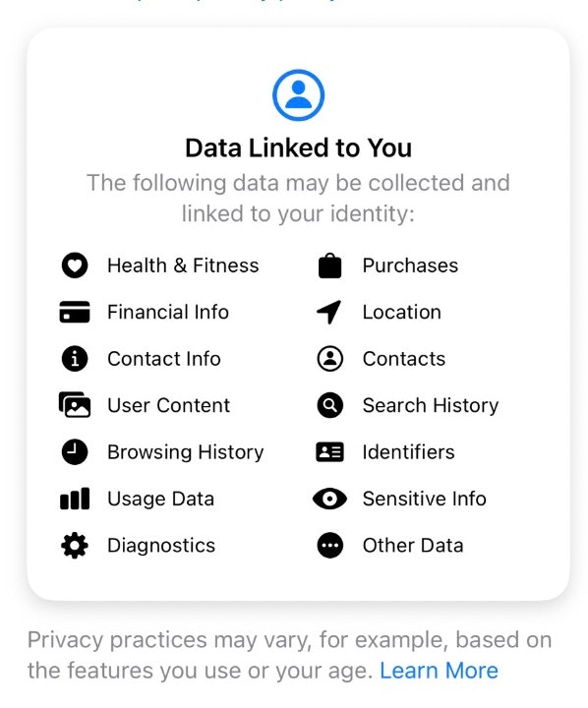Click the Browsing History clock icon

click(75, 451)
